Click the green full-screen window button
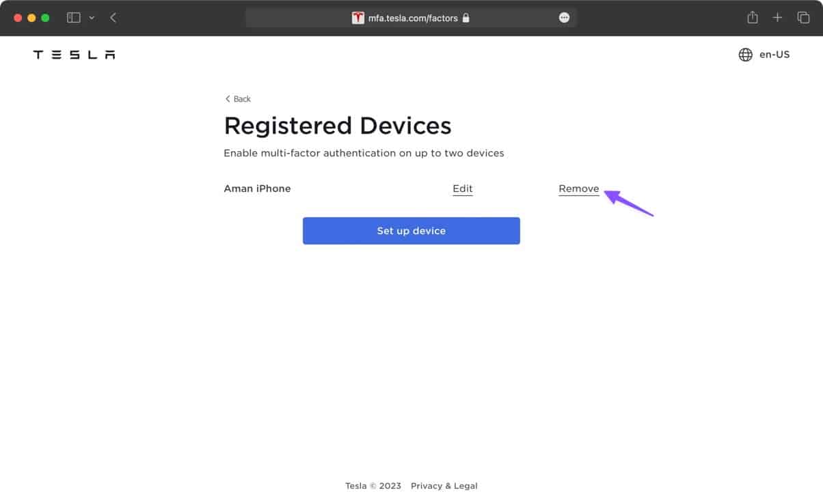The height and width of the screenshot is (504, 823). (45, 18)
